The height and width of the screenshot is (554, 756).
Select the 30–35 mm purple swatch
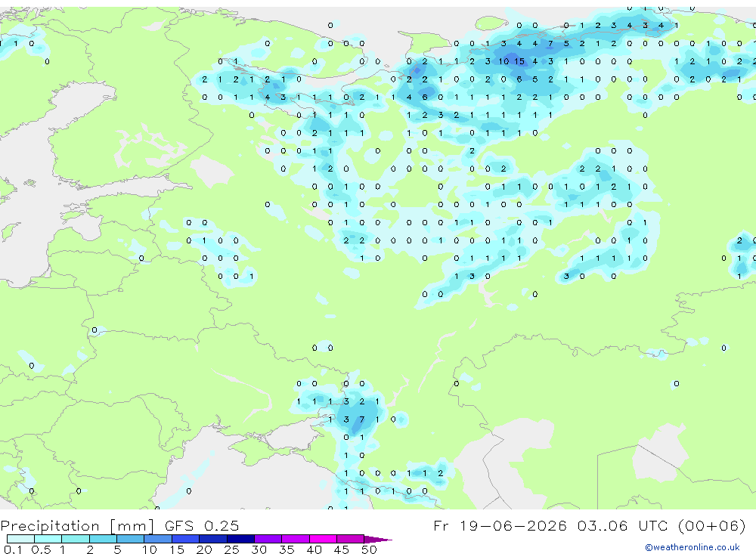click(268, 539)
